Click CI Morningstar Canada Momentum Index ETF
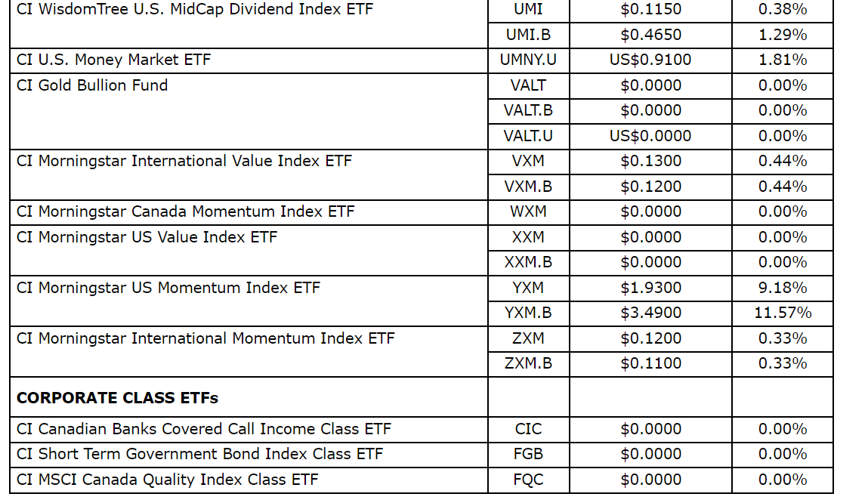The width and height of the screenshot is (868, 503). pos(186,211)
